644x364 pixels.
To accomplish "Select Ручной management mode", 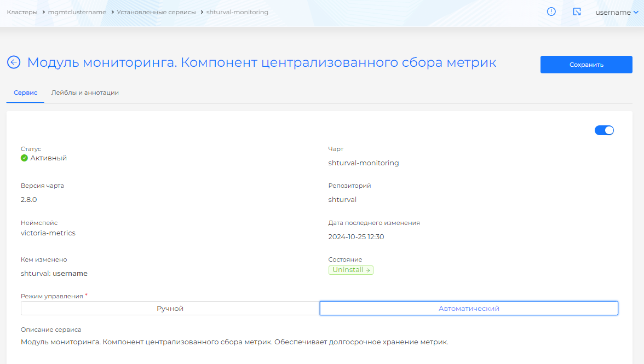I will click(x=170, y=308).
